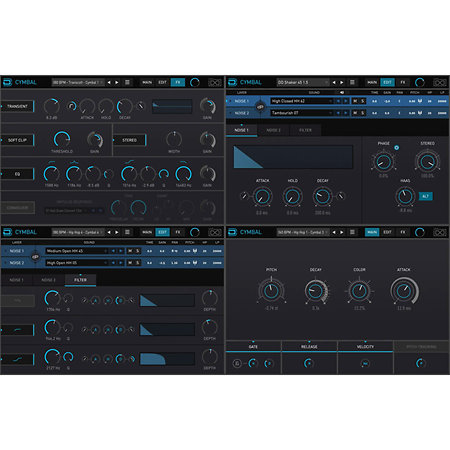Open preset browser list icon in top-left window
This screenshot has width=450, height=450.
click(x=127, y=82)
